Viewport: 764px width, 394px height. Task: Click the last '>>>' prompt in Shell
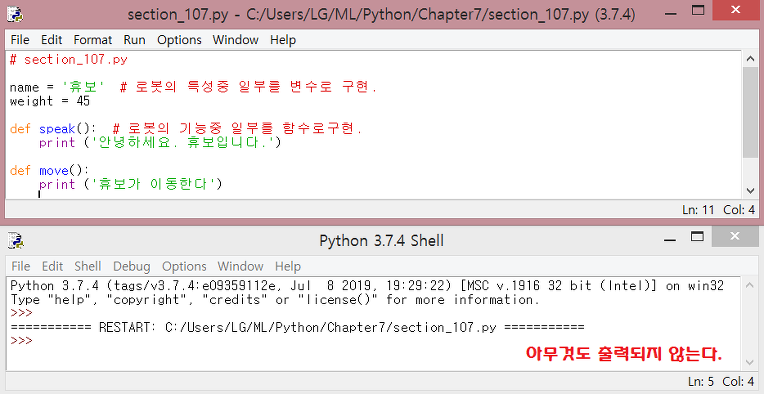[21, 341]
